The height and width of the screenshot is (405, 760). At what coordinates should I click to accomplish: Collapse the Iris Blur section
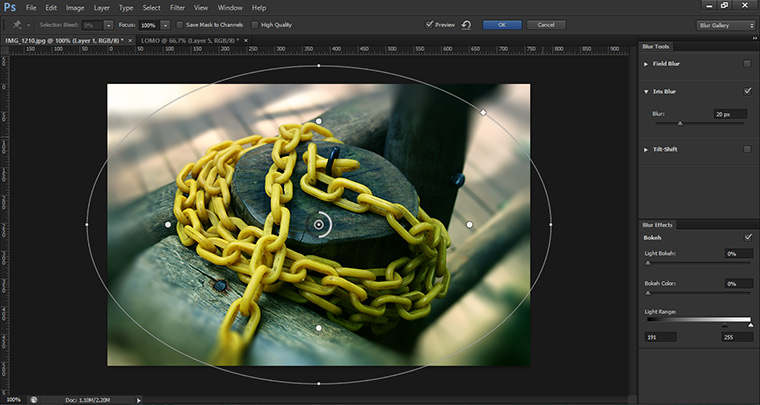pos(646,91)
